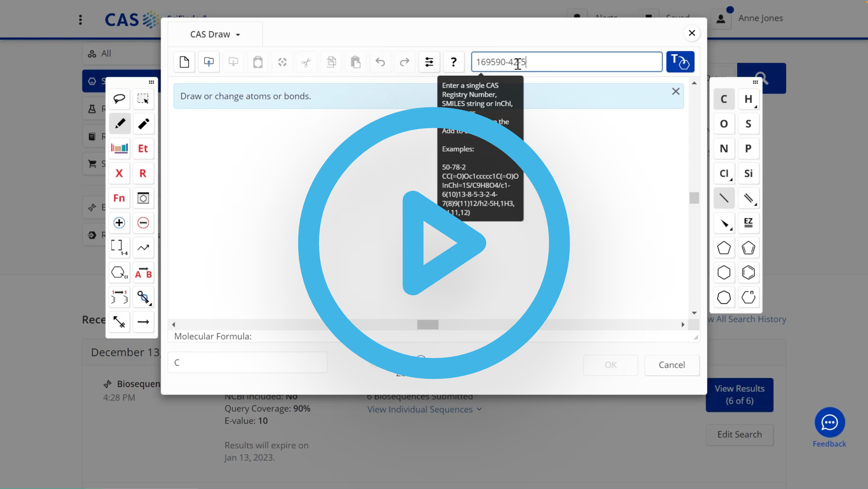The height and width of the screenshot is (489, 868).
Task: Click View Results (6 of 6)
Action: tap(739, 395)
